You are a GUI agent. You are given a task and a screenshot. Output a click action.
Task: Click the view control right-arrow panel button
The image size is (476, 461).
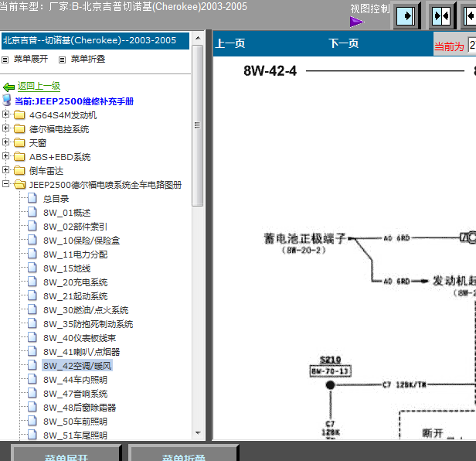pos(406,15)
